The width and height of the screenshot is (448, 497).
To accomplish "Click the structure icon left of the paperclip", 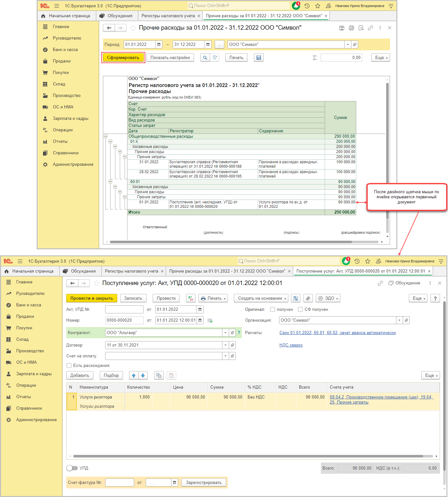I will 296,298.
